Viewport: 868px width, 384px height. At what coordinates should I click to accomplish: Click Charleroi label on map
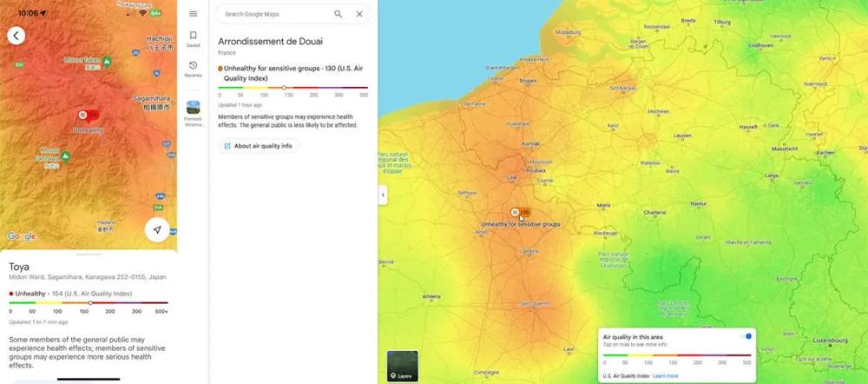click(x=654, y=212)
